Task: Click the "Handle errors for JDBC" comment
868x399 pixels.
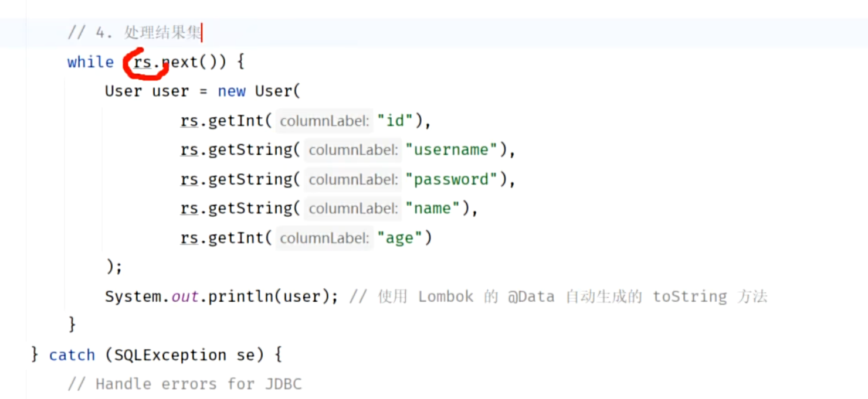Action: click(184, 384)
